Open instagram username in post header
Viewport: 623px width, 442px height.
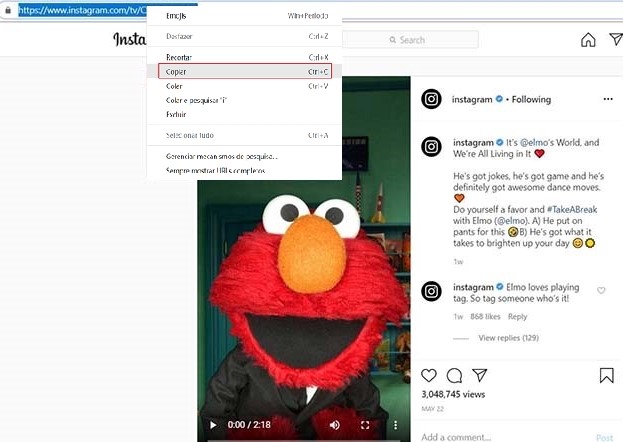point(472,99)
